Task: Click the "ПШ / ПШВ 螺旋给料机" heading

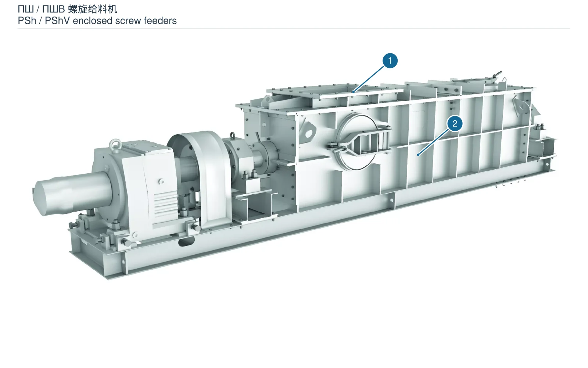Action: point(68,9)
